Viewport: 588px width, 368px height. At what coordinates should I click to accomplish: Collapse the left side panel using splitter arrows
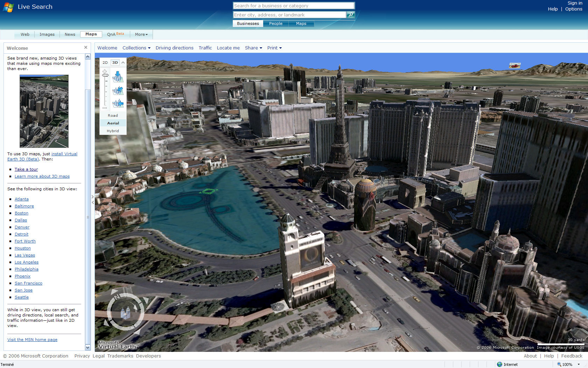93,199
